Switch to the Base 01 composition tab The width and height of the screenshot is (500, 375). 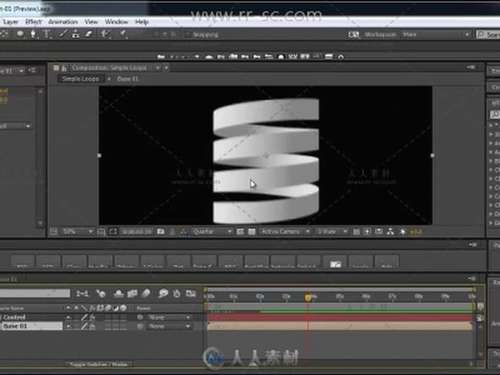click(x=128, y=79)
